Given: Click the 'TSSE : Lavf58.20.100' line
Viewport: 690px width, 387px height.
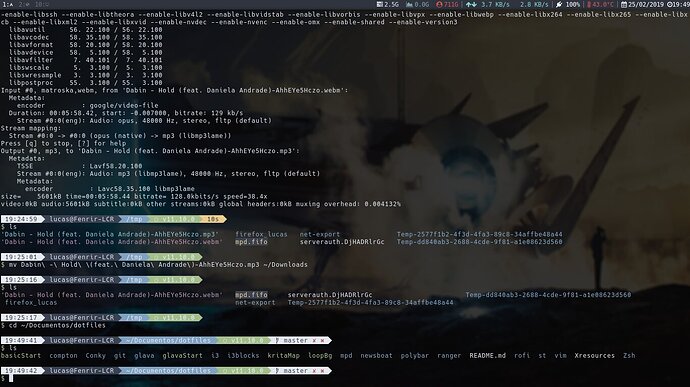Looking at the screenshot, I should (80, 166).
